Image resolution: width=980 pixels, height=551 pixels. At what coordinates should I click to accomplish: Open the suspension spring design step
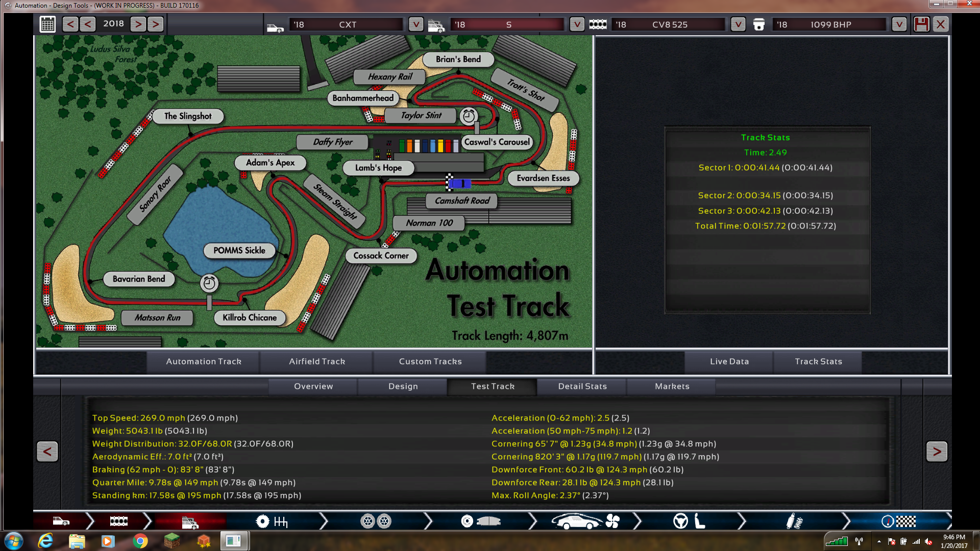pyautogui.click(x=794, y=521)
